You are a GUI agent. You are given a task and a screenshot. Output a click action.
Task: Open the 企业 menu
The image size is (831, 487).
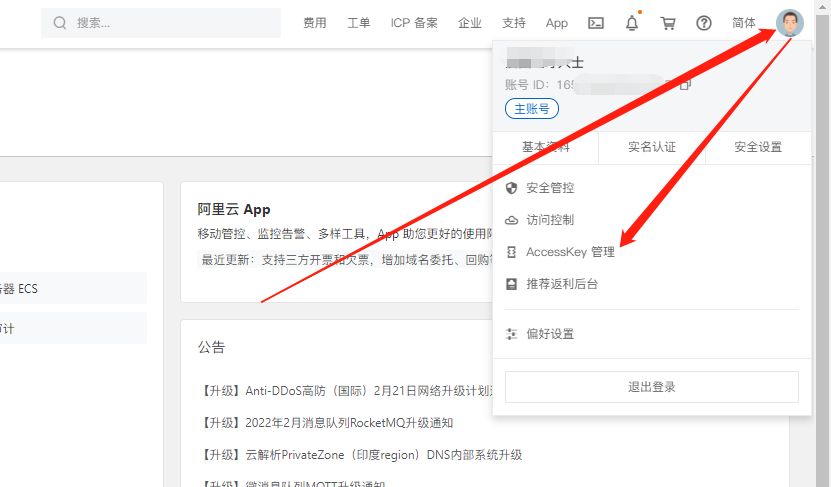[470, 23]
